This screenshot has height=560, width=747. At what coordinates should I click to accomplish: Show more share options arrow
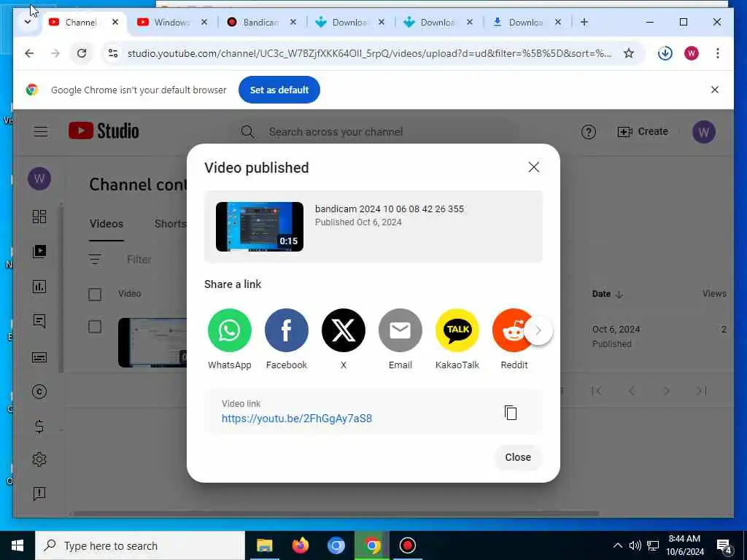tap(538, 330)
